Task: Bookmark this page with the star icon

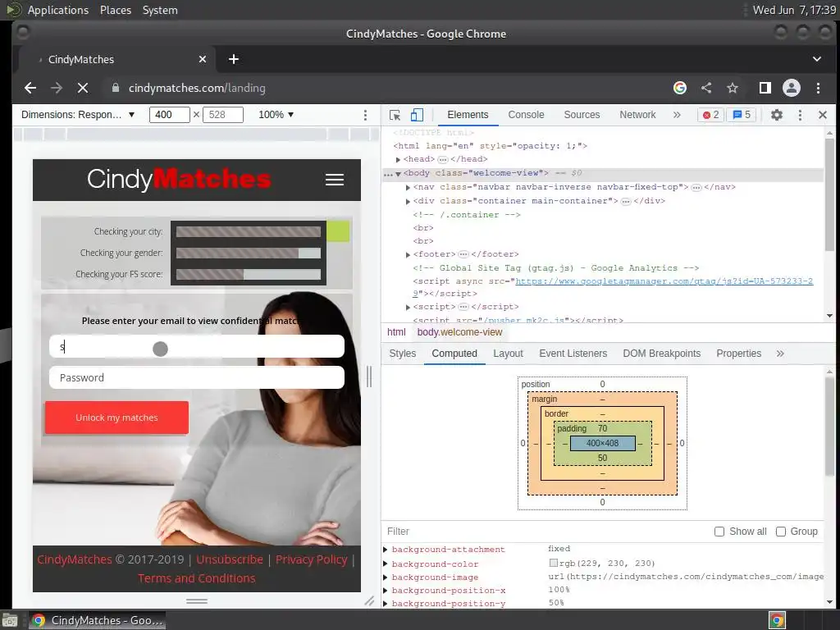Action: pyautogui.click(x=733, y=88)
